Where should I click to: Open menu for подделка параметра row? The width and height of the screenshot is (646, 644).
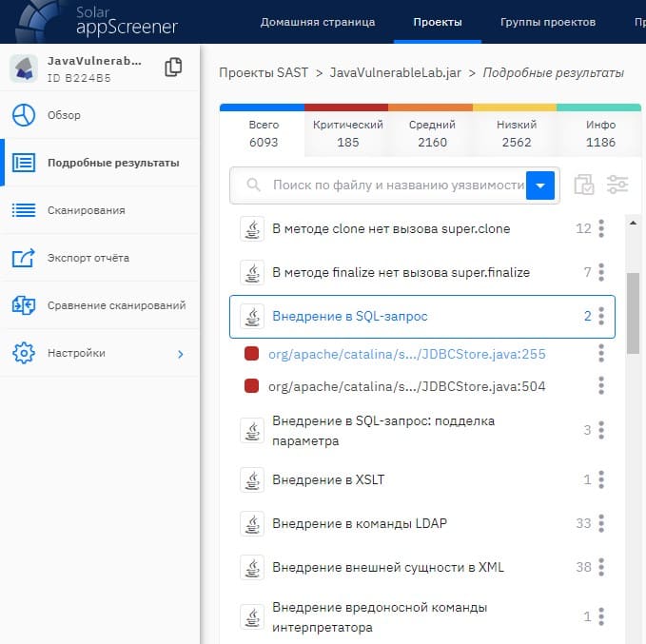[x=601, y=430]
